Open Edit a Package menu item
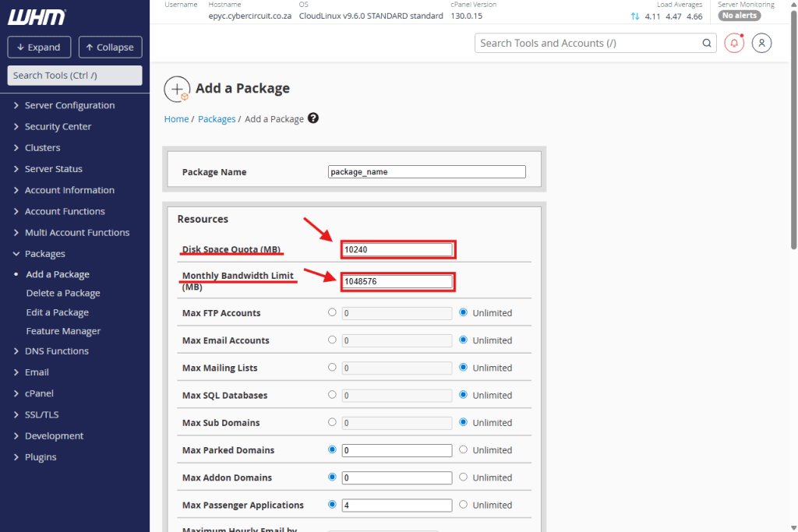 click(x=58, y=312)
